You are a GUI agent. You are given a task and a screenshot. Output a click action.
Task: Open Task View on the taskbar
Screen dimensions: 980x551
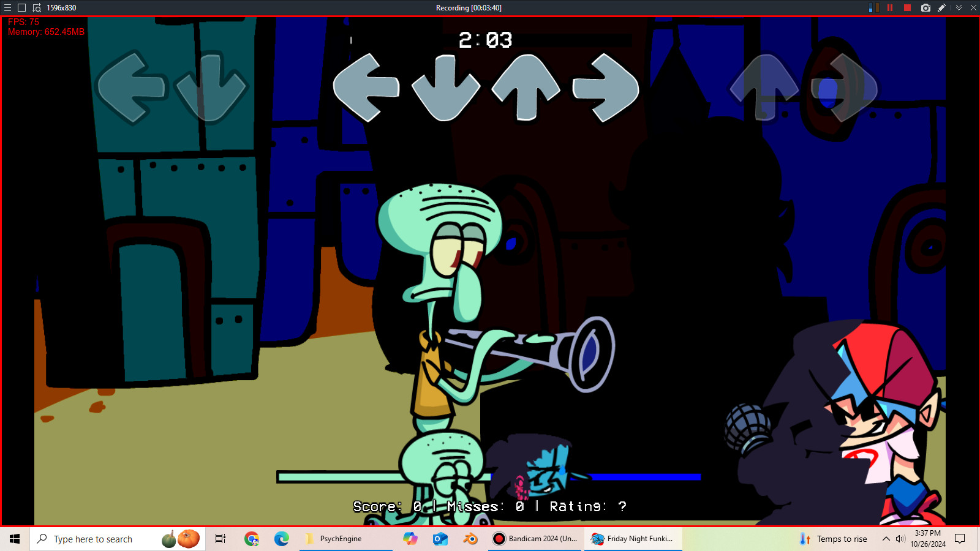point(221,539)
